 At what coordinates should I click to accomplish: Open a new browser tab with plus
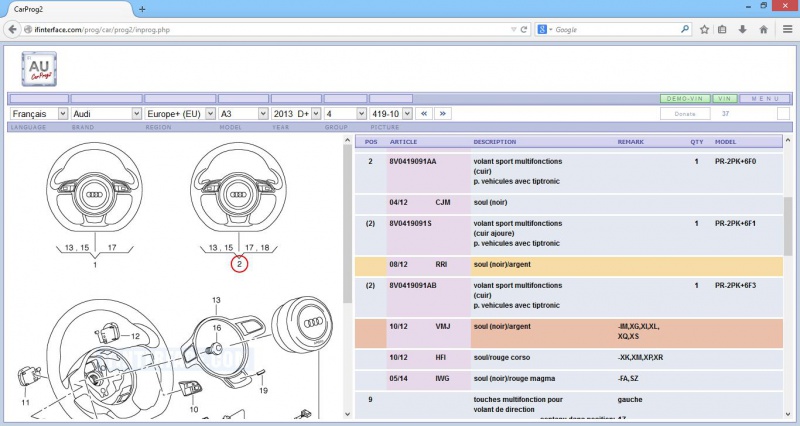click(141, 8)
